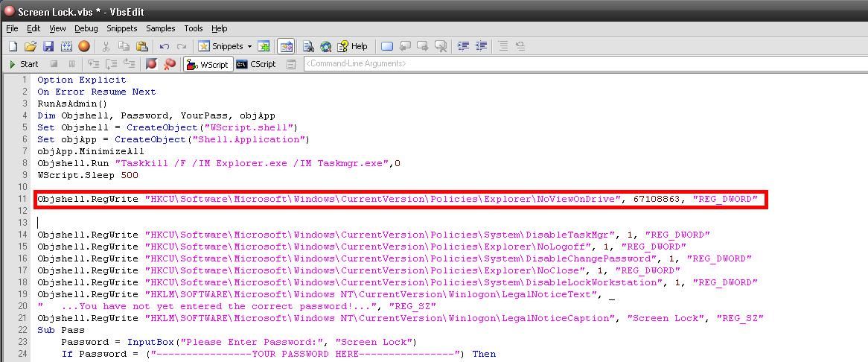
Task: Click the Step Into icon
Action: click(x=94, y=64)
